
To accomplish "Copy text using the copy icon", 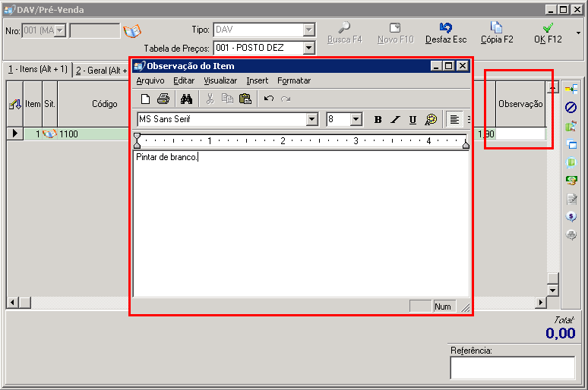I will coord(227,99).
